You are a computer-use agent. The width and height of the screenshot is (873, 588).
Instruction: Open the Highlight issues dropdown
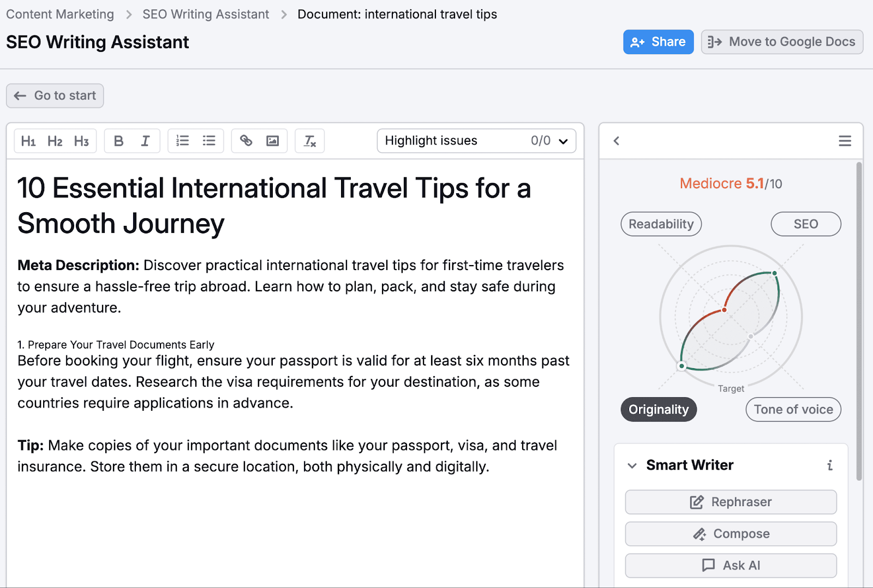tap(476, 141)
